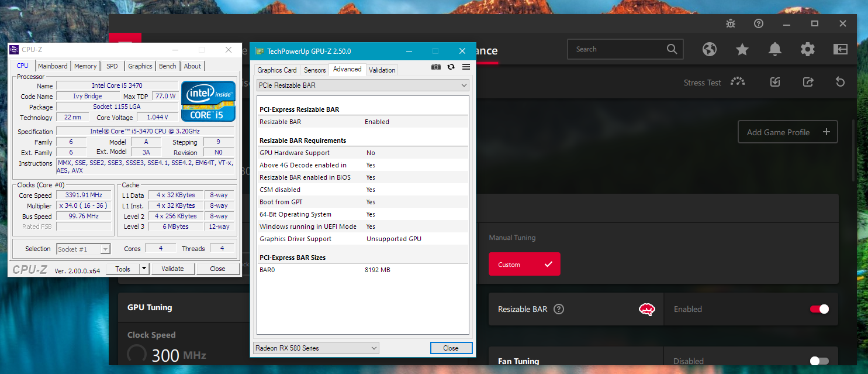Click the Add Game Profile button
Viewport: 868px width, 374px height.
pos(787,132)
